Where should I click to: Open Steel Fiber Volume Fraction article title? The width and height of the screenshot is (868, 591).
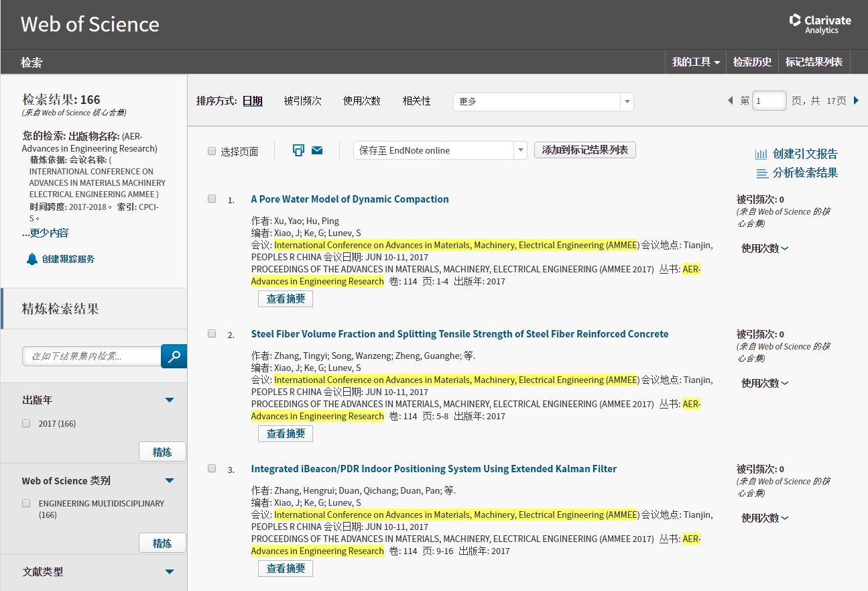[x=460, y=334]
